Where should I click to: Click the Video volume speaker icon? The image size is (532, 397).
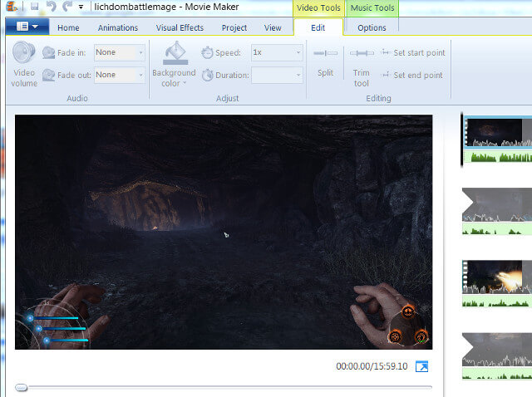tap(23, 52)
